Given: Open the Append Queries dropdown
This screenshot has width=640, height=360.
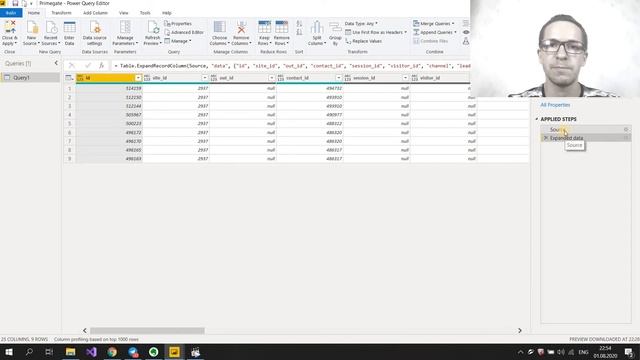Looking at the screenshot, I should coord(435,32).
